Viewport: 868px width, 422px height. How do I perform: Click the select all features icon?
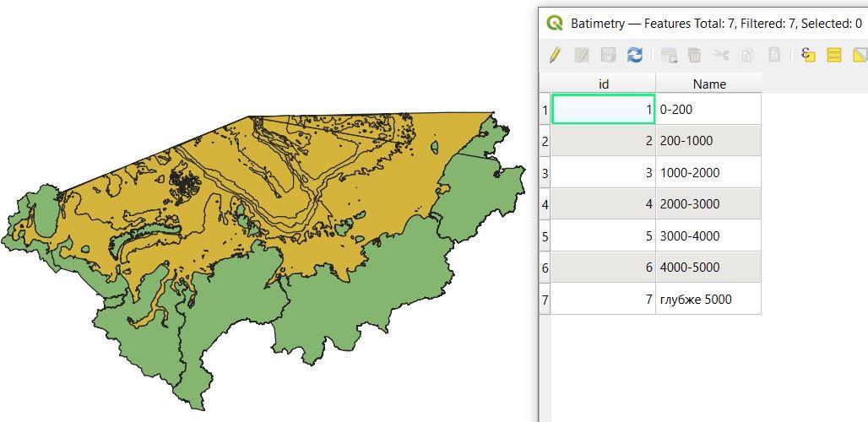point(834,55)
